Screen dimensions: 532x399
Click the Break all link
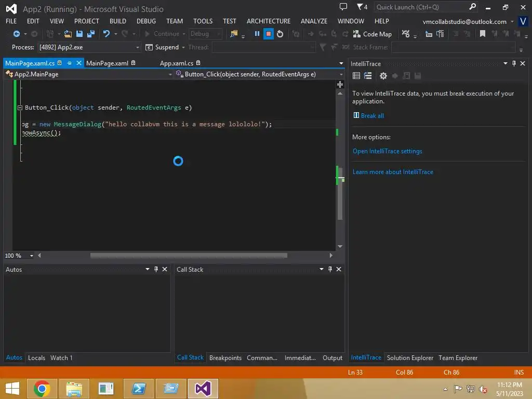pyautogui.click(x=372, y=116)
